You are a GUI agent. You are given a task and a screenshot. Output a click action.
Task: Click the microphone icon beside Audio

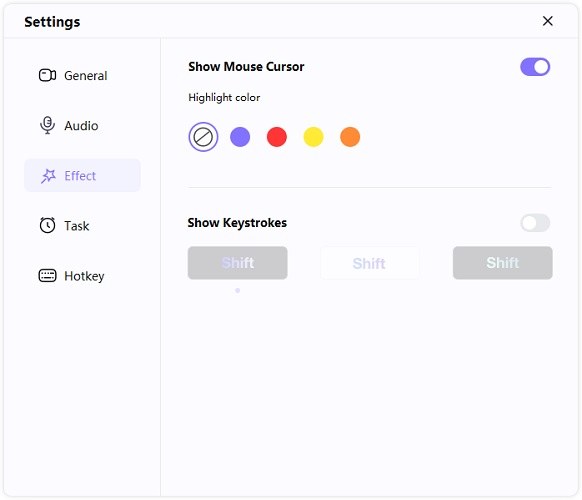[47, 125]
